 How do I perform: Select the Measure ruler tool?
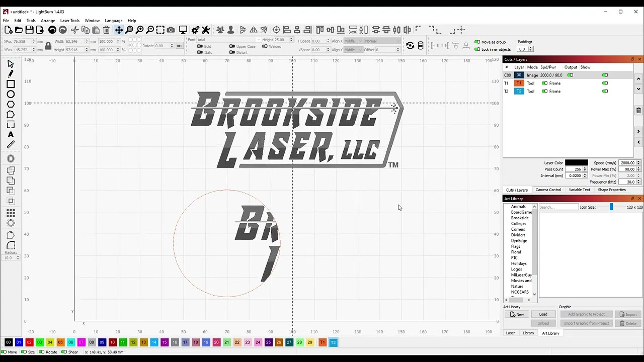point(11,145)
